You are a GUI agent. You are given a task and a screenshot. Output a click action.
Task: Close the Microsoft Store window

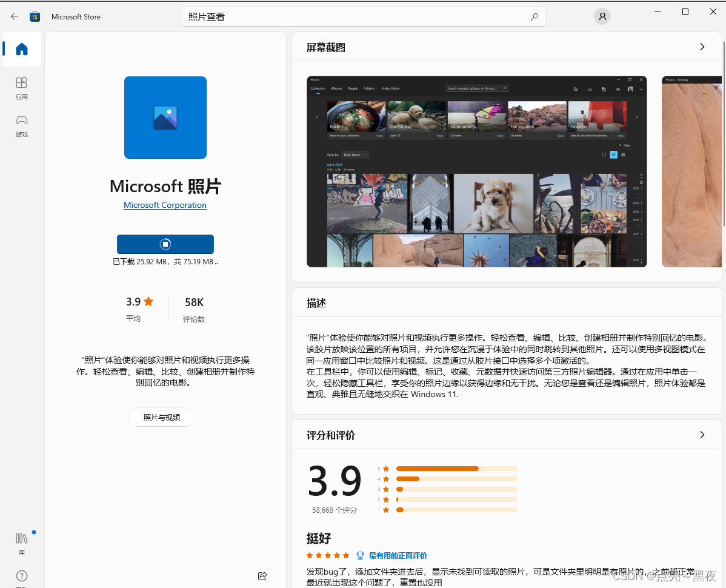pos(713,12)
